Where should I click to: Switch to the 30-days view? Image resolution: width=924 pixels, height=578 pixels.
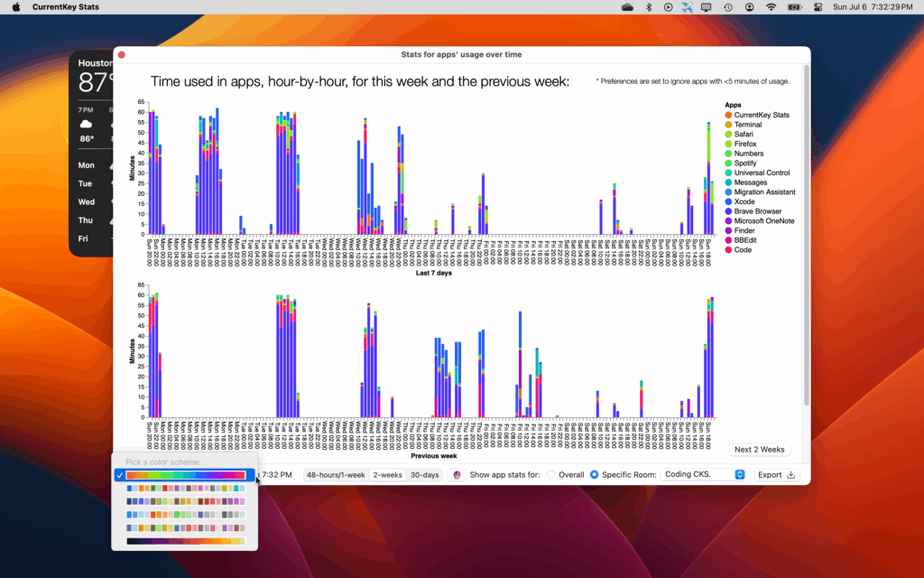(x=425, y=474)
